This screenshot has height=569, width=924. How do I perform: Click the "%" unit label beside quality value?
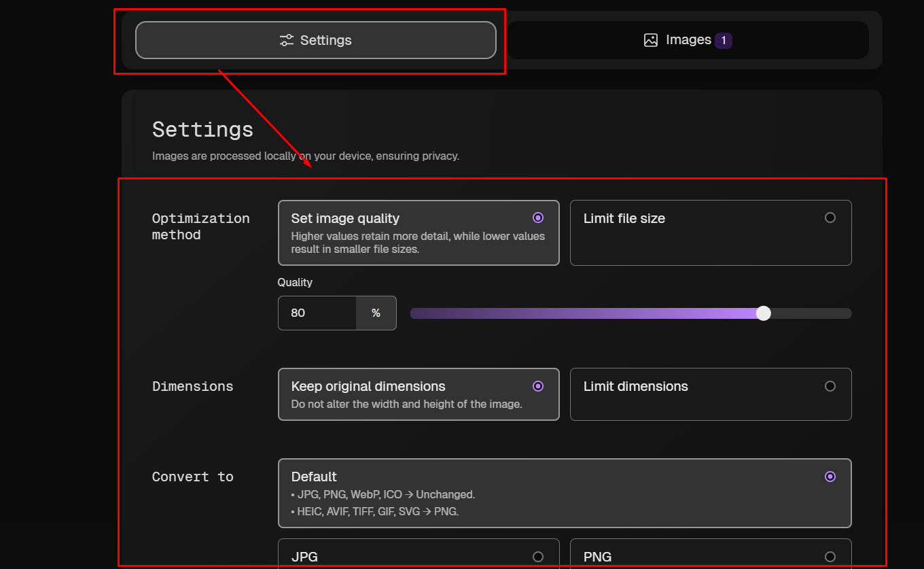(376, 313)
